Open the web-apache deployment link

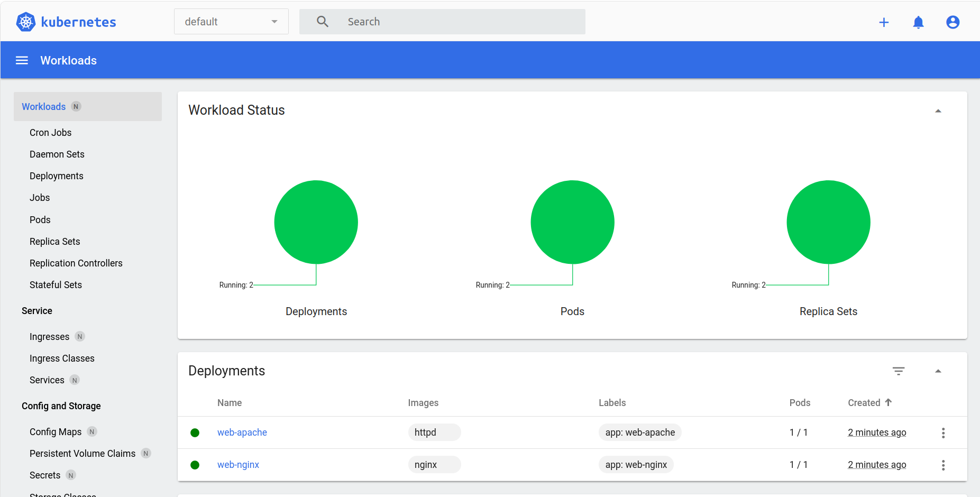click(242, 432)
